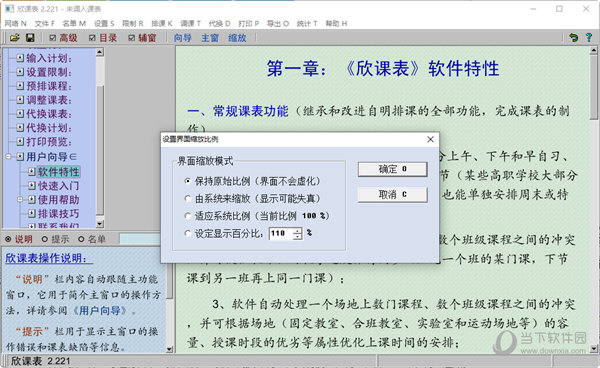Select 由系统来缩放 radio option
Screen dimensions: 600x368
coord(188,199)
